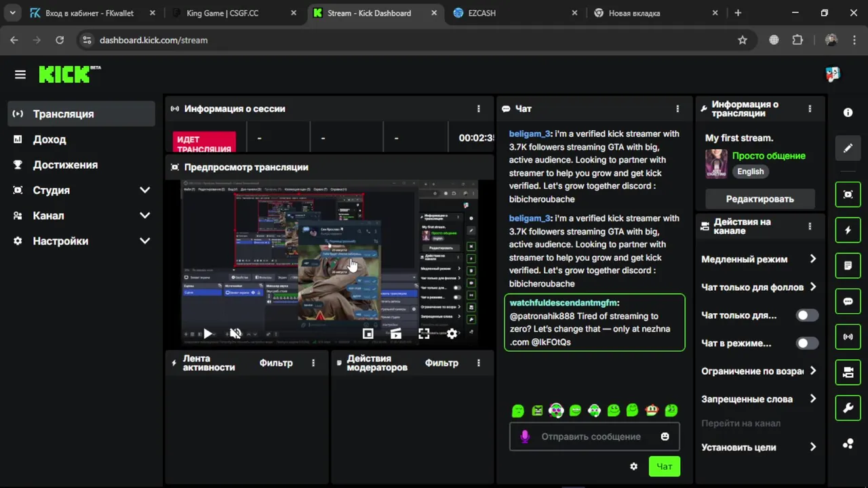Toggle the chat mode switch
Screen dimensions: 868x488
tap(807, 343)
